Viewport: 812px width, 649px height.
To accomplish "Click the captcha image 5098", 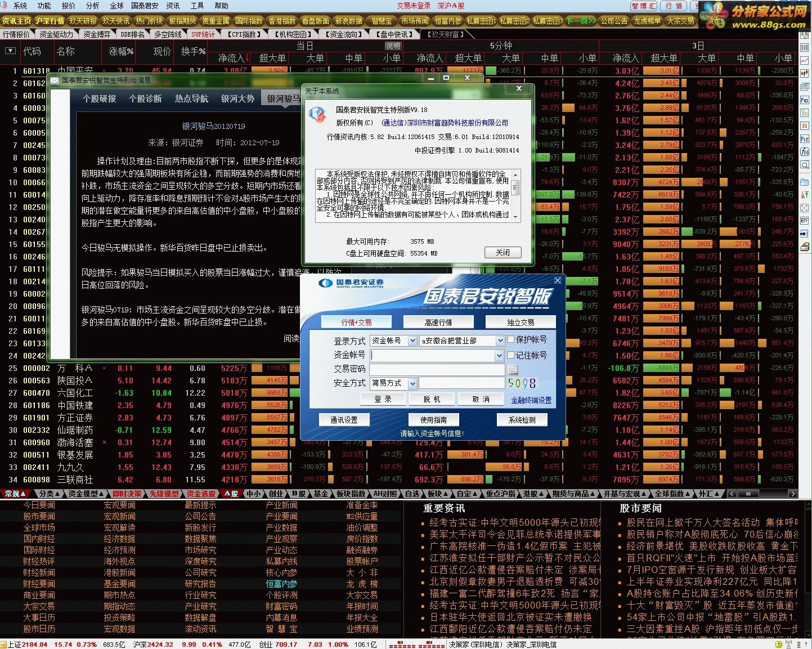I will click(x=522, y=383).
